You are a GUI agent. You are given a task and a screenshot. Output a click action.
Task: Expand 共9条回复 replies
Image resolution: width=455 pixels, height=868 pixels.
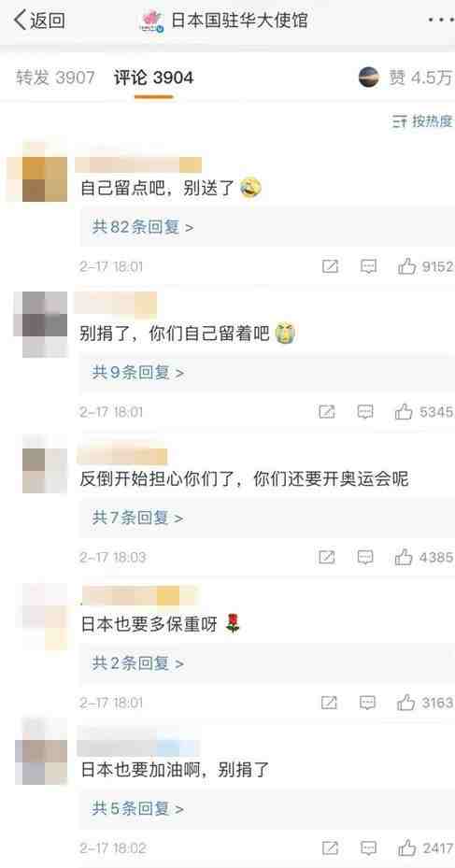[x=138, y=373]
